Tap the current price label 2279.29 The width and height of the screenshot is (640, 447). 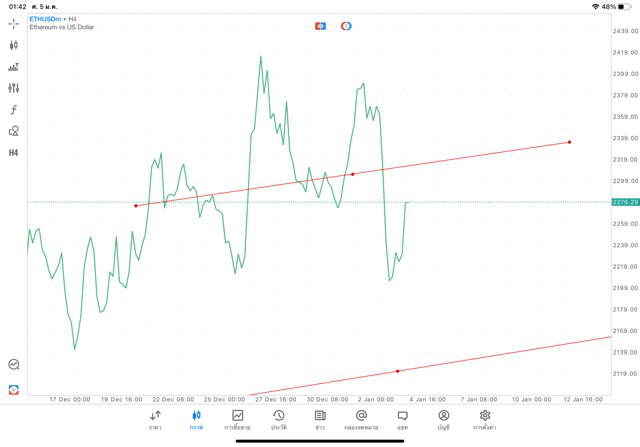(626, 202)
